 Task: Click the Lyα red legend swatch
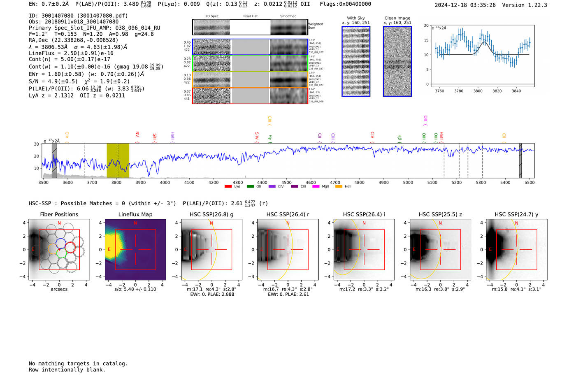coord(228,186)
